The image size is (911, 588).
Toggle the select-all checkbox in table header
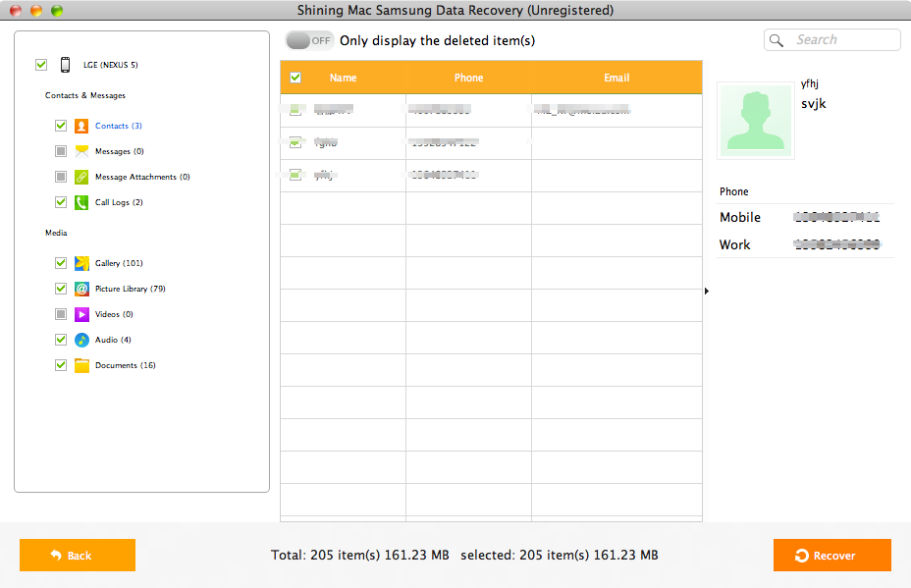(x=295, y=78)
